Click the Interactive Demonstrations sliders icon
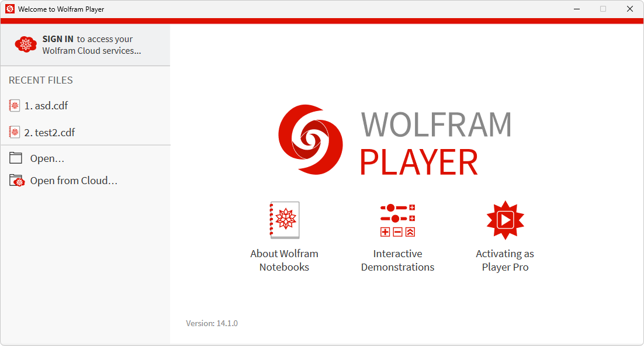This screenshot has height=346, width=644. pos(397,220)
